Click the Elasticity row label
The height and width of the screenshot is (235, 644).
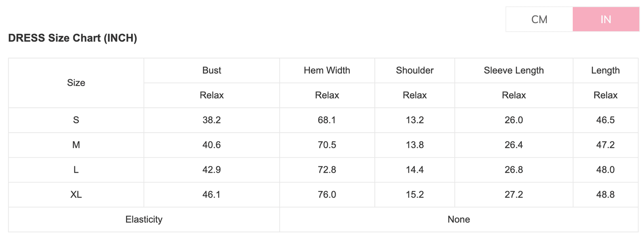point(144,219)
